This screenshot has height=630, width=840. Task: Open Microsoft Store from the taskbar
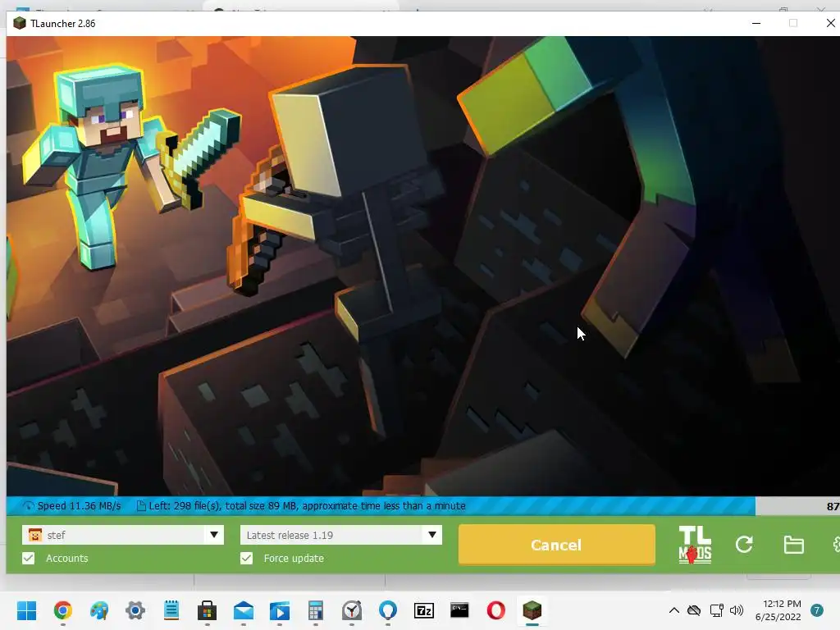click(207, 610)
